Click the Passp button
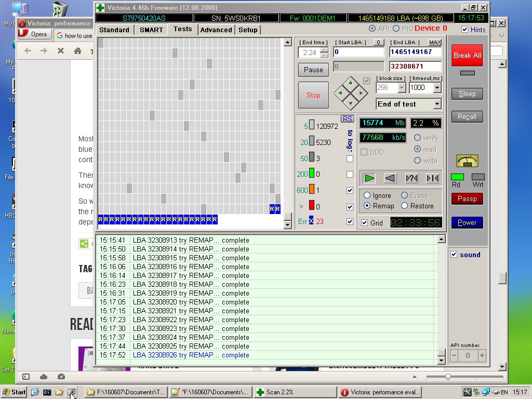Image resolution: width=532 pixels, height=399 pixels. (467, 199)
